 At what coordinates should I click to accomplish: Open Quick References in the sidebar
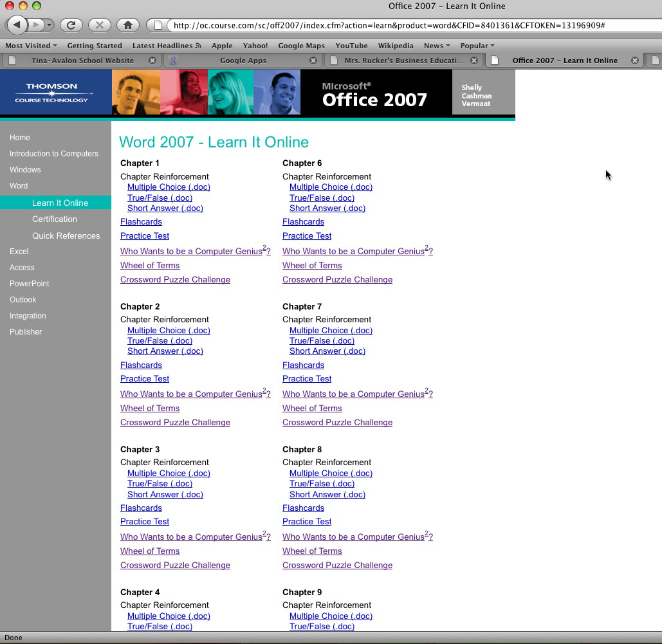coord(66,235)
